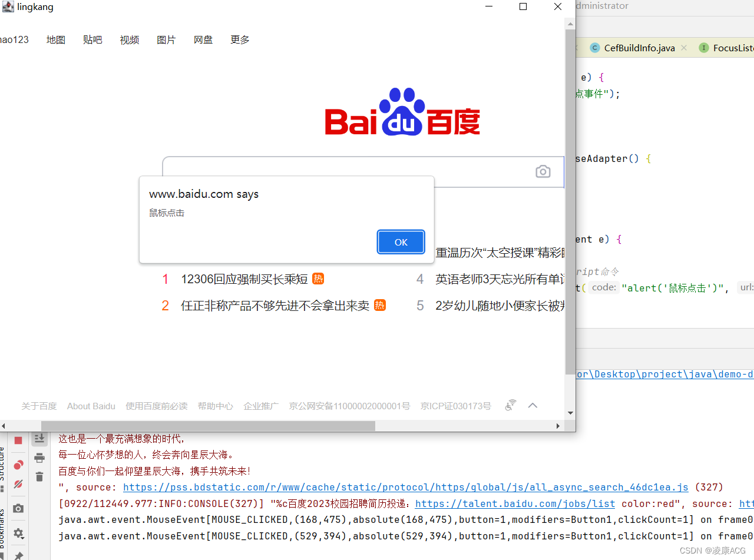Click console line 这也是一个最充满想象的时代
Screen dimensions: 754x560
click(x=122, y=439)
